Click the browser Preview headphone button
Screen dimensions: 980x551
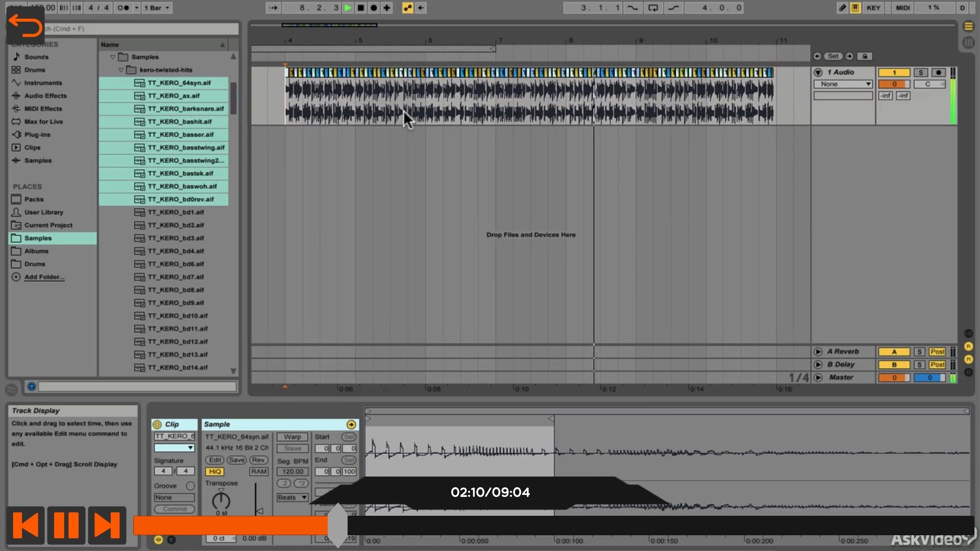(31, 387)
